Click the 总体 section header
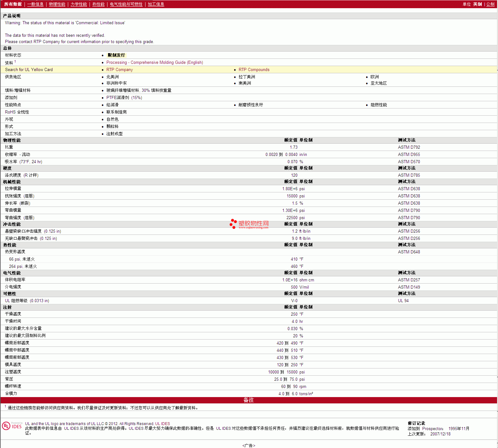Viewport: 498px width, 448px height. click(8, 48)
